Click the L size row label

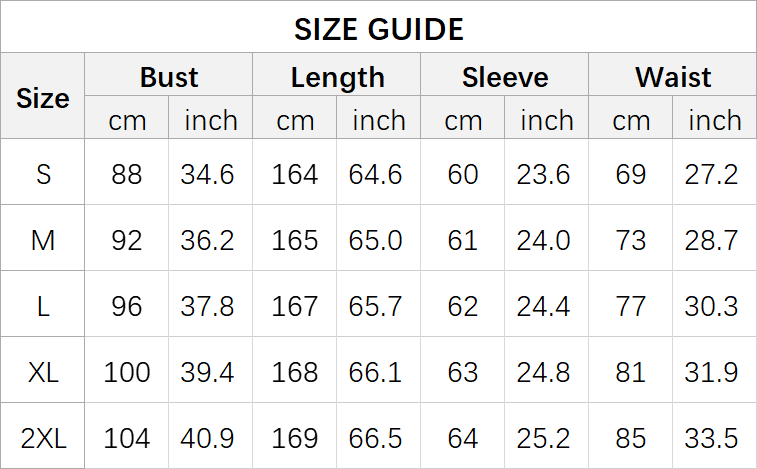pos(43,306)
